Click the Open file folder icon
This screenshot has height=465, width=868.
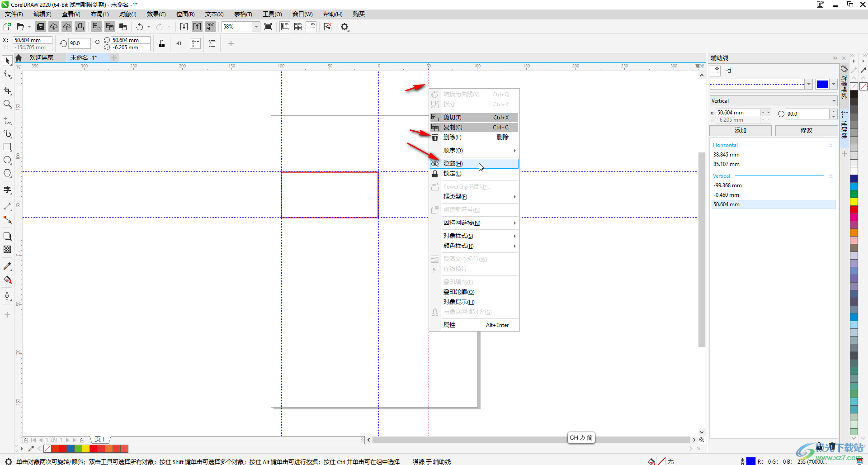click(20, 27)
